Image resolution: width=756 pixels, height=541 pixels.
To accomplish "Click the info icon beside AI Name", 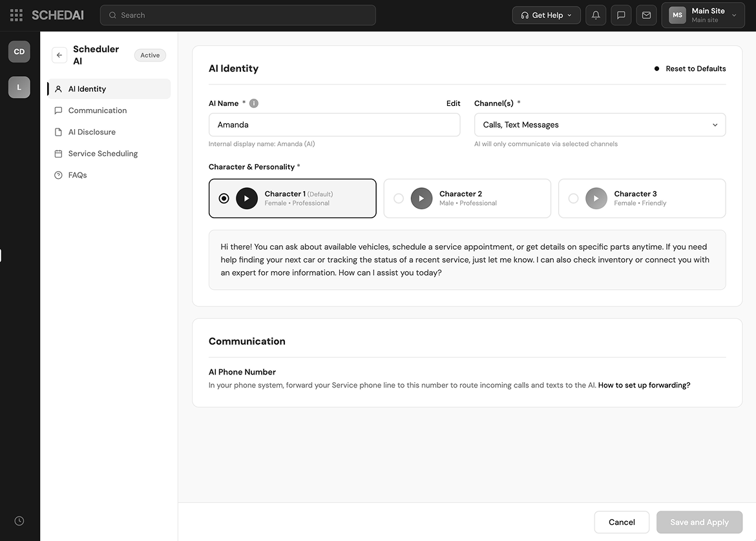I will tap(253, 103).
